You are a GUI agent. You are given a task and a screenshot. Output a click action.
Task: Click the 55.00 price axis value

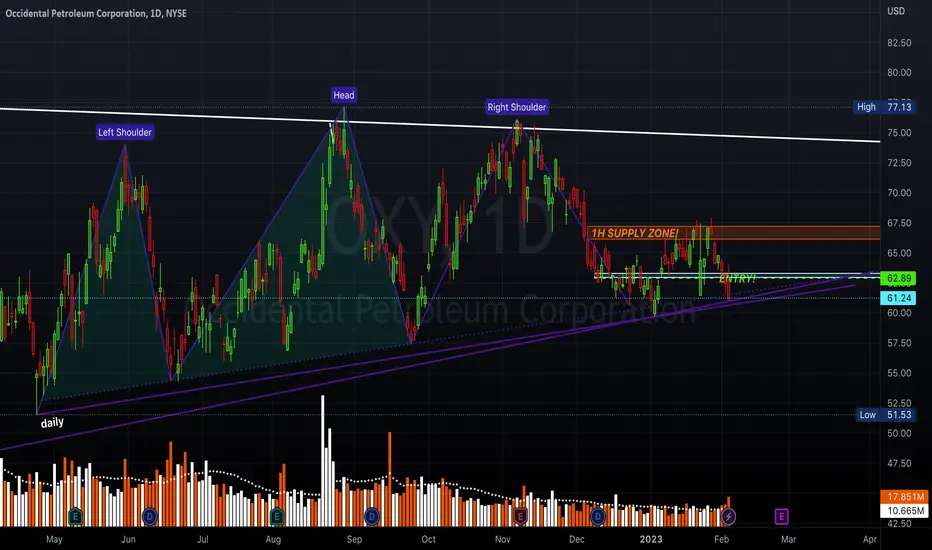(899, 373)
